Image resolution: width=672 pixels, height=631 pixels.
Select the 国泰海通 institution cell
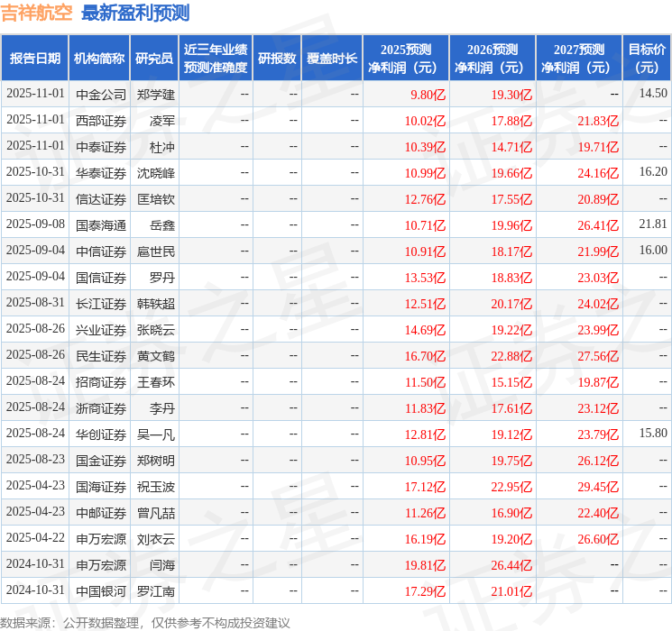[101, 225]
